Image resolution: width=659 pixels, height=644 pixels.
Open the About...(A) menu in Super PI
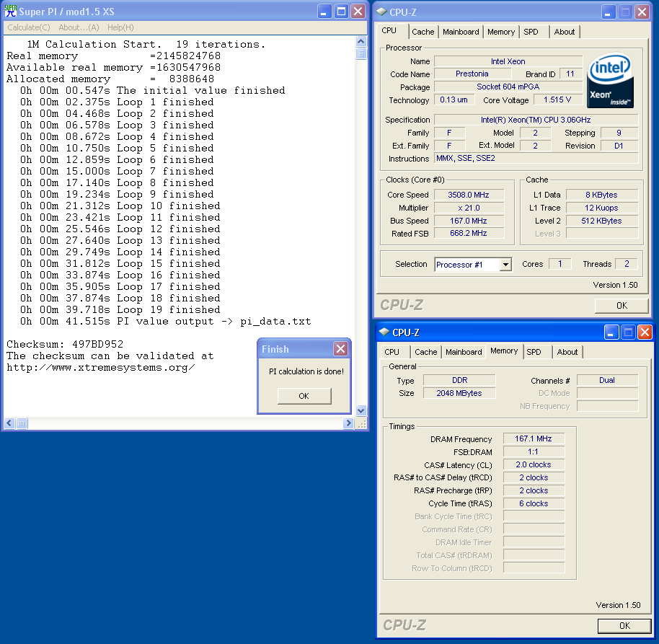click(x=79, y=27)
